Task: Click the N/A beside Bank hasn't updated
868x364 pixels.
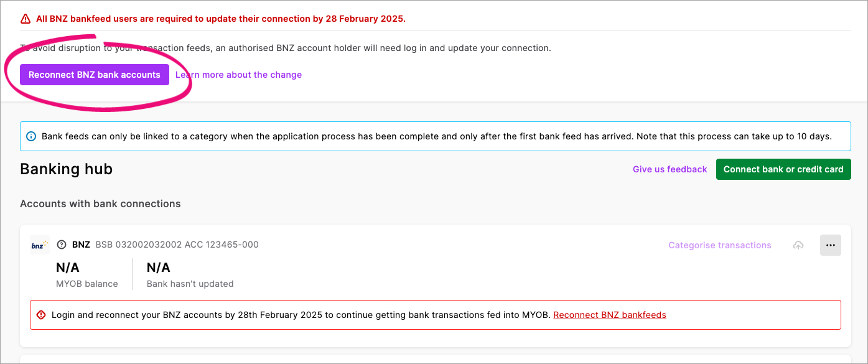Action: (157, 268)
